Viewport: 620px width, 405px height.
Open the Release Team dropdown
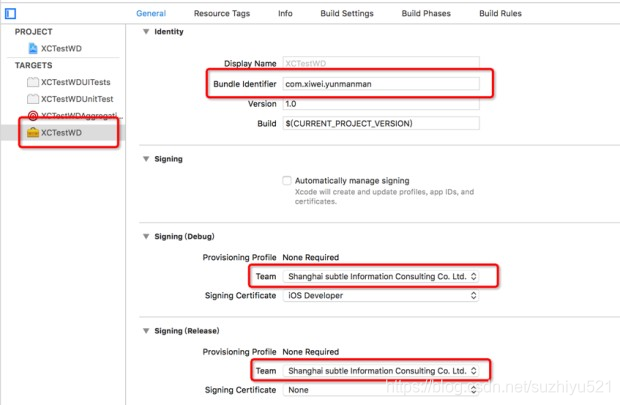(x=381, y=371)
